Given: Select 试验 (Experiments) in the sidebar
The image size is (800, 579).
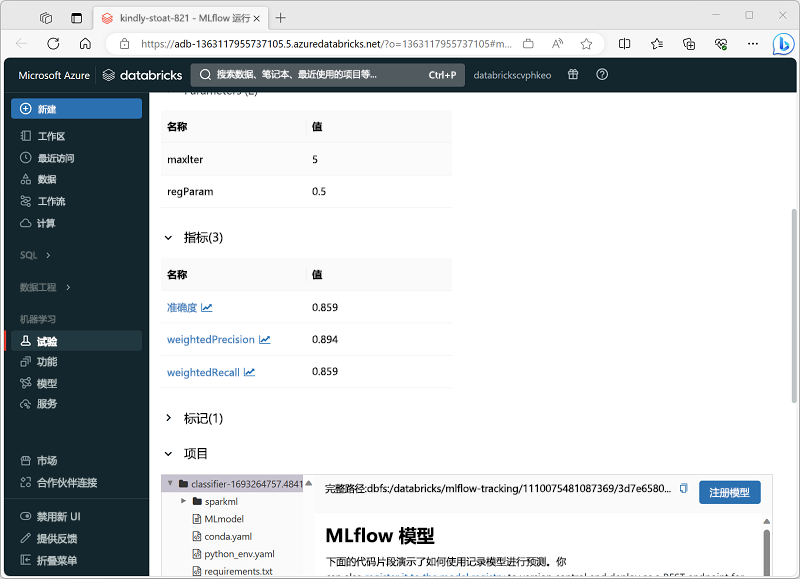Looking at the screenshot, I should (x=77, y=341).
